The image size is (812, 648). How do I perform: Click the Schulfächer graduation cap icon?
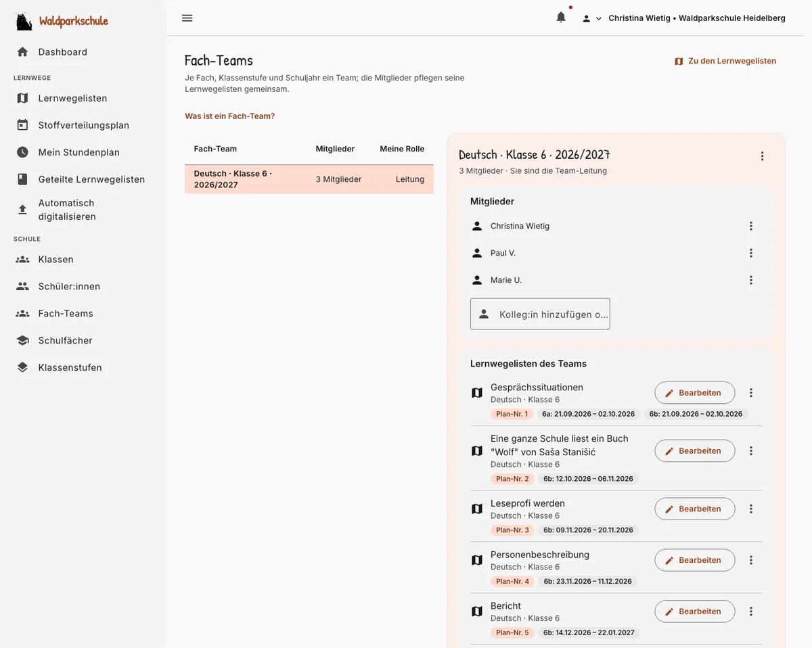click(22, 340)
